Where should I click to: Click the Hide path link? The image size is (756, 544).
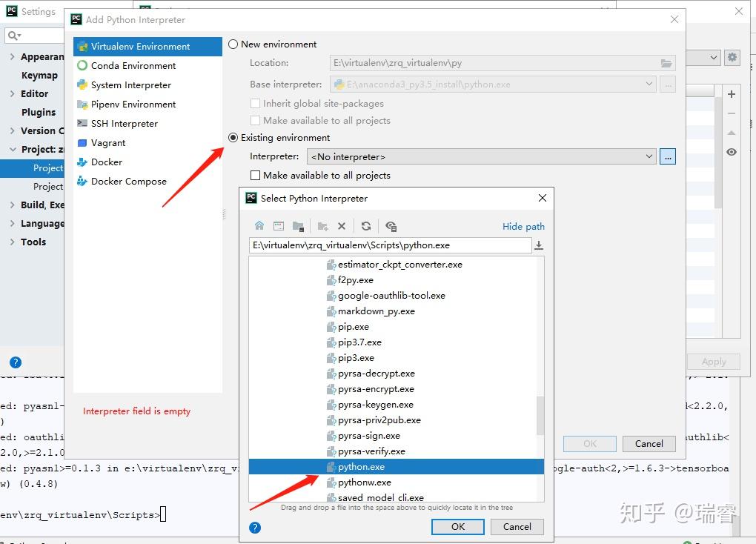click(x=523, y=226)
